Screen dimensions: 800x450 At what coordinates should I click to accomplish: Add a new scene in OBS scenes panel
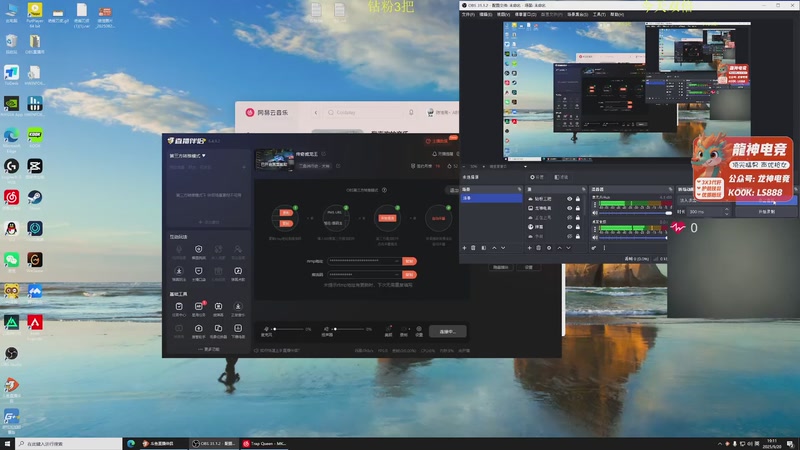464,248
